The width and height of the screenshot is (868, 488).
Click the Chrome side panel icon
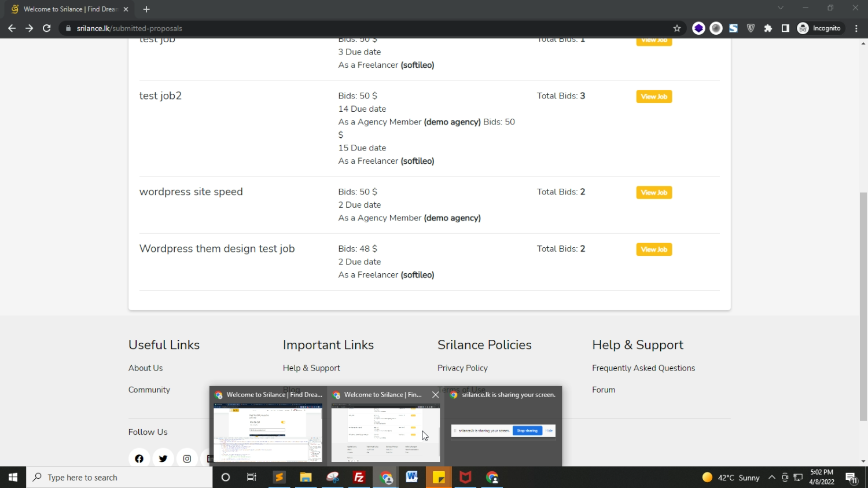785,28
